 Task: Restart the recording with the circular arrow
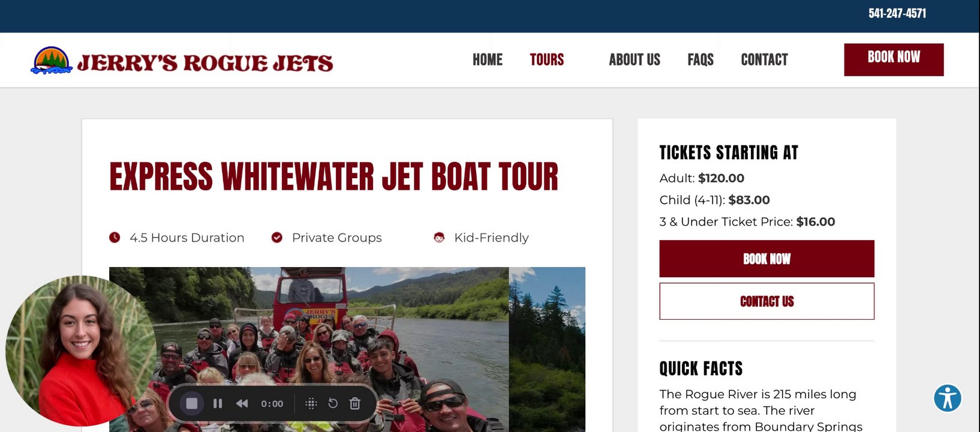pyautogui.click(x=333, y=403)
